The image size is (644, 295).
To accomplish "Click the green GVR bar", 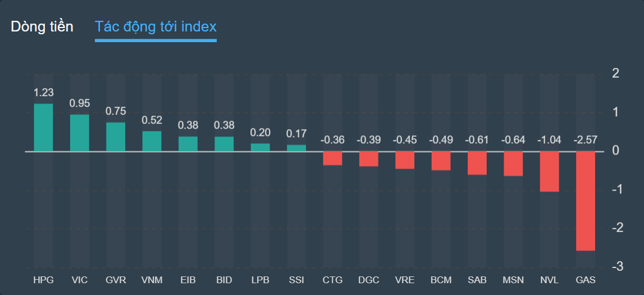I will pyautogui.click(x=116, y=137).
